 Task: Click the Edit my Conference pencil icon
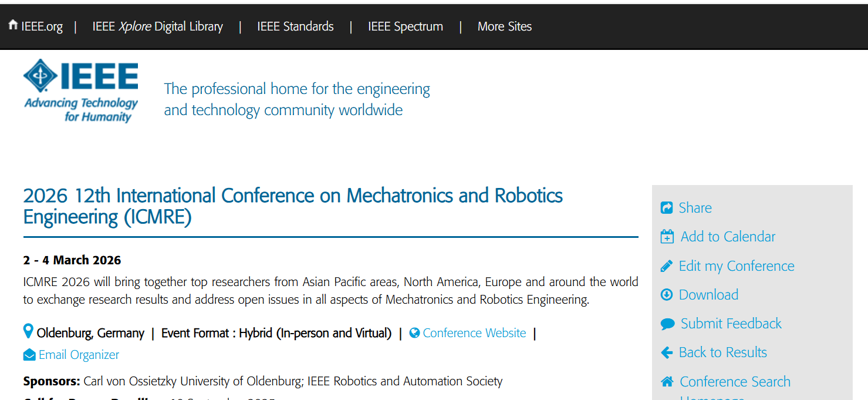667,266
